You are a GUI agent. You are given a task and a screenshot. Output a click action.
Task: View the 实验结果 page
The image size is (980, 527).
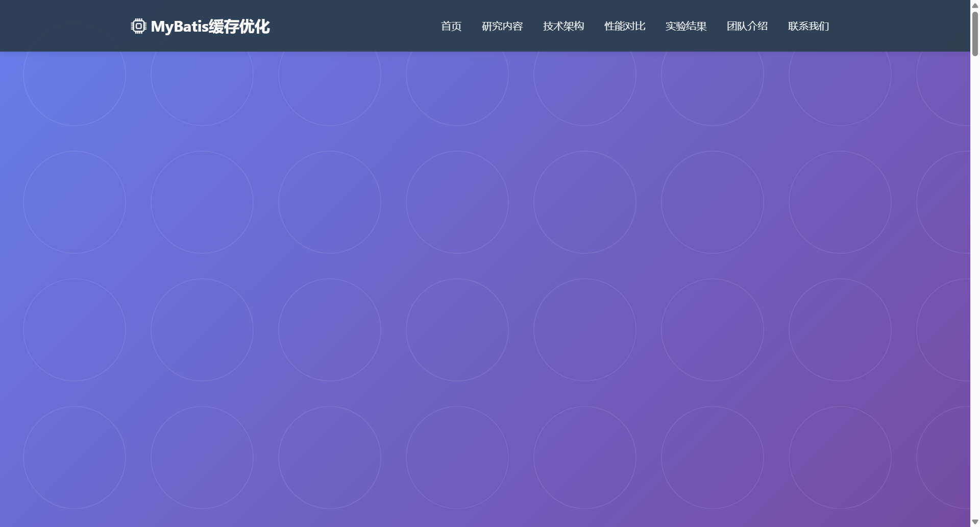point(686,26)
